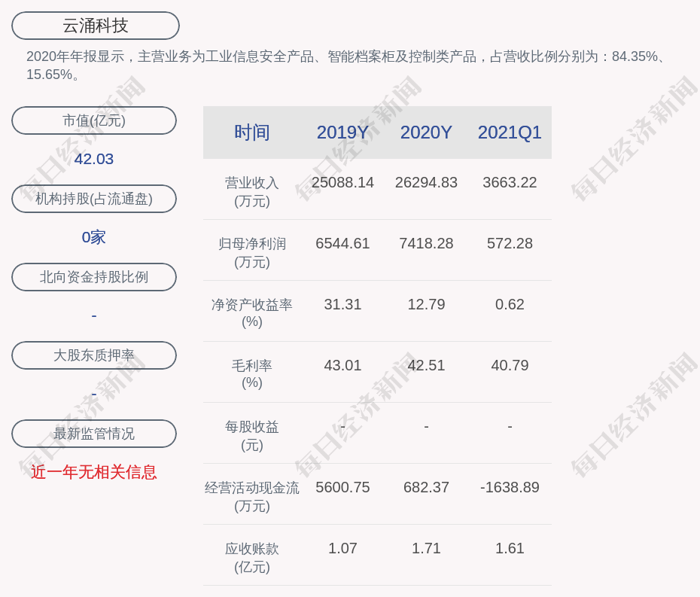Click the red 近一年无相关信息 text
Screen dimensions: 700x597
click(x=94, y=472)
